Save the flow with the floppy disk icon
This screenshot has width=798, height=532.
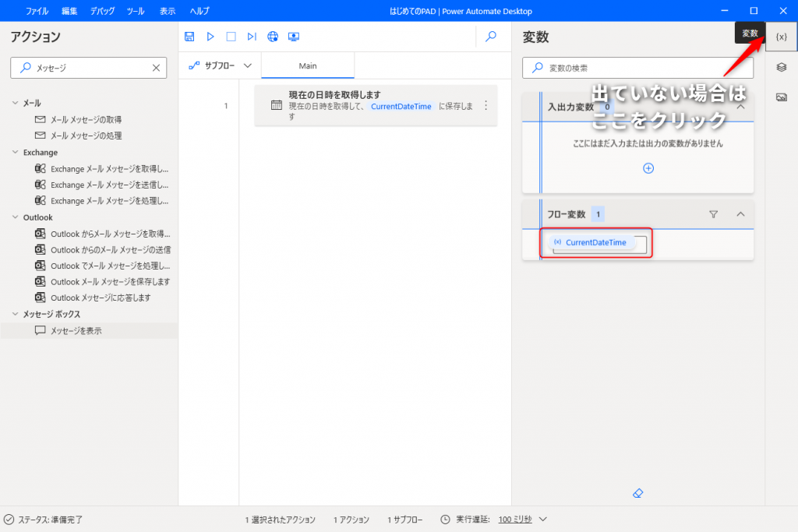pos(189,37)
